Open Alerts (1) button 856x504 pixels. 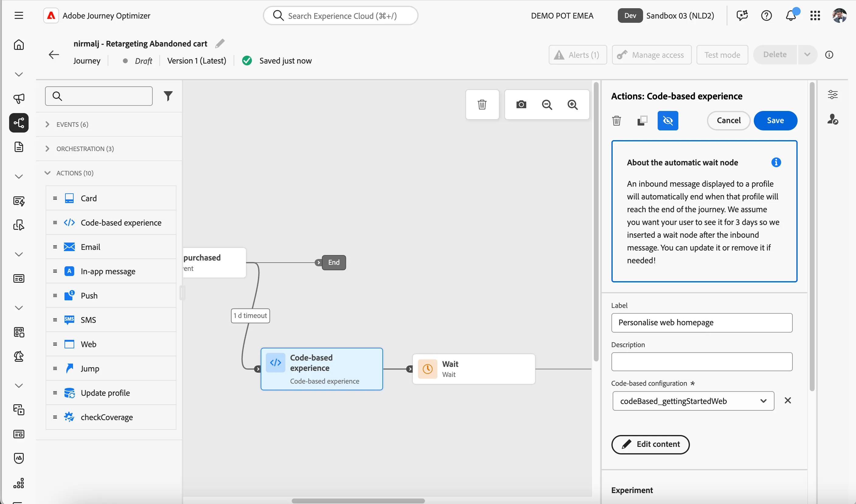[578, 55]
